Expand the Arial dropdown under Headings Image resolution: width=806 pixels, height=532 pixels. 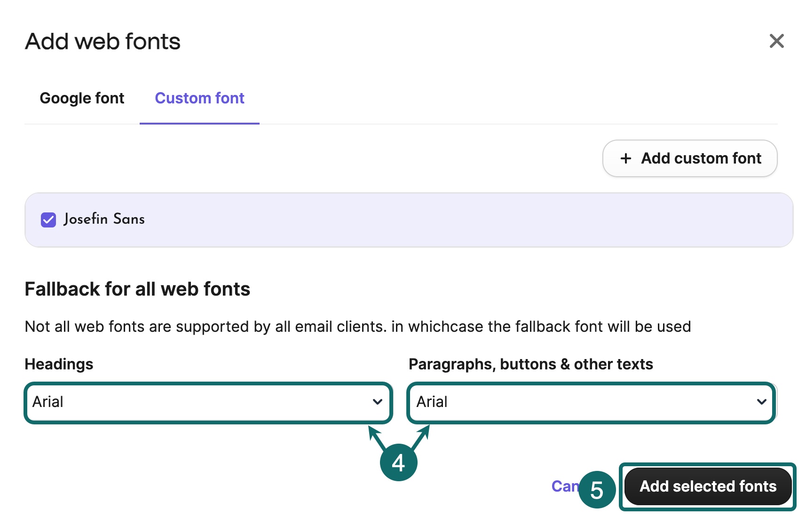coord(208,402)
